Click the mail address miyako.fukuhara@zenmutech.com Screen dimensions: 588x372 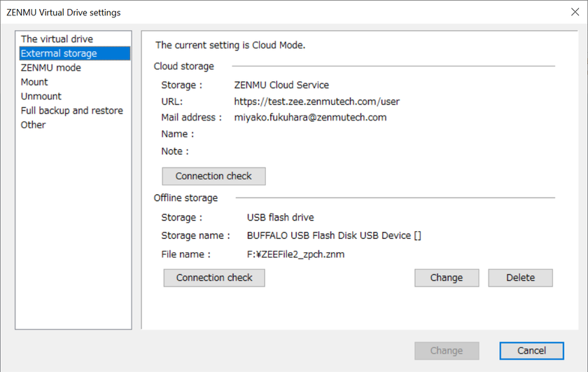click(310, 117)
